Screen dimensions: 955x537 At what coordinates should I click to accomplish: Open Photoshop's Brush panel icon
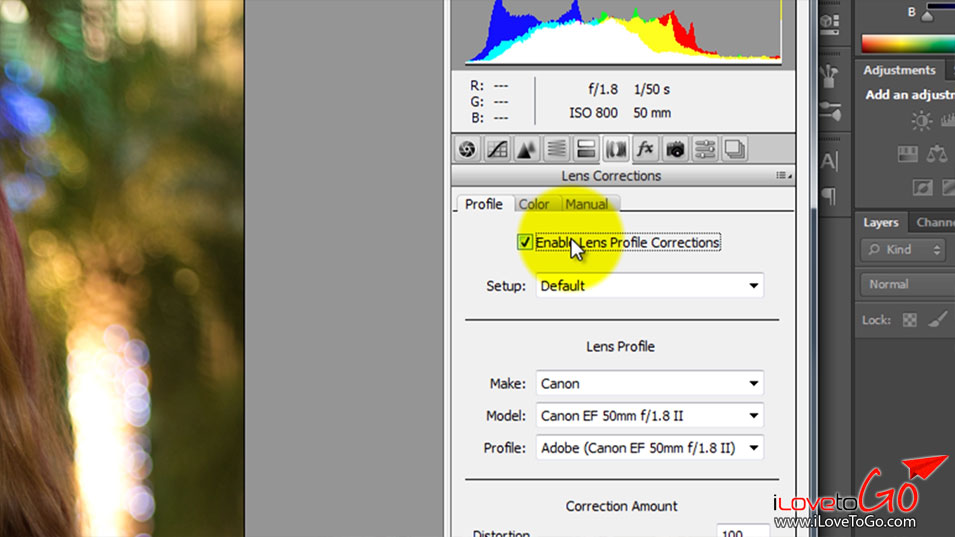point(829,110)
